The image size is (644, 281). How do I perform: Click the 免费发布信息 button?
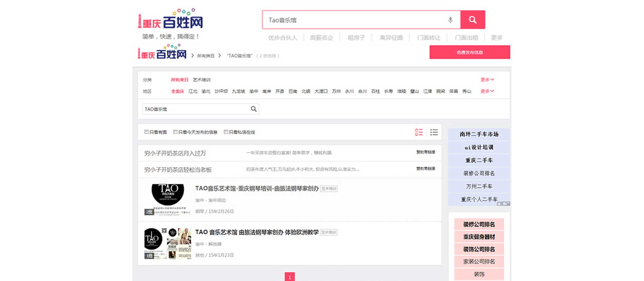tap(470, 52)
